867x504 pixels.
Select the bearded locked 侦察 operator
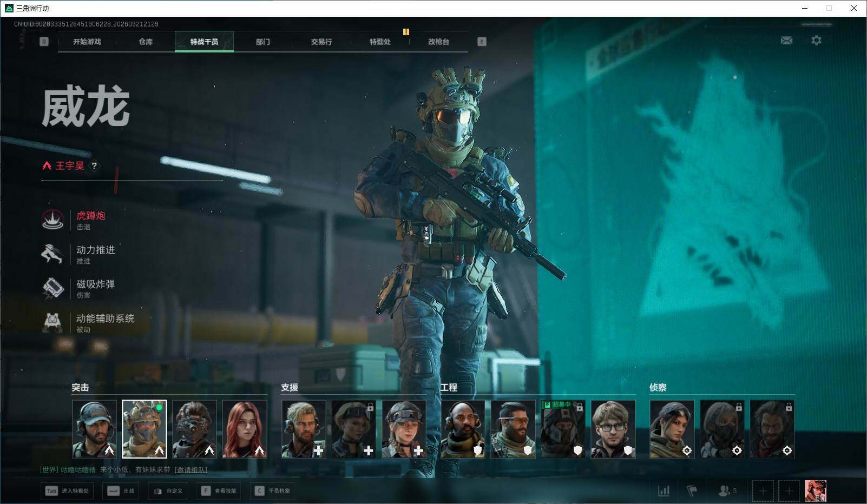pyautogui.click(x=772, y=429)
